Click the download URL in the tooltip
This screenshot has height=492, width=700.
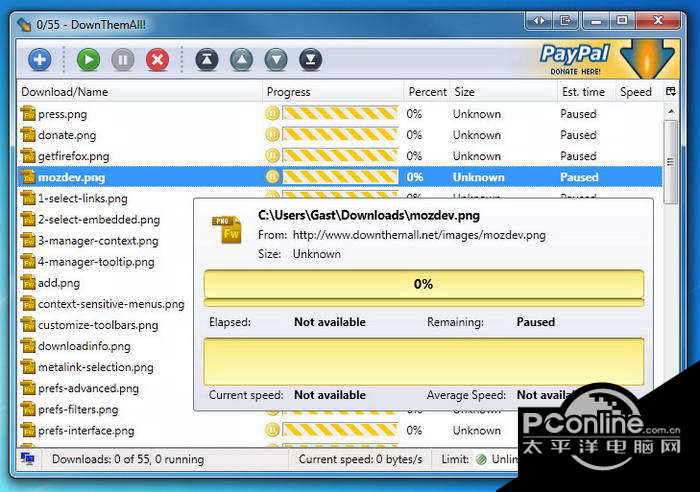(419, 235)
